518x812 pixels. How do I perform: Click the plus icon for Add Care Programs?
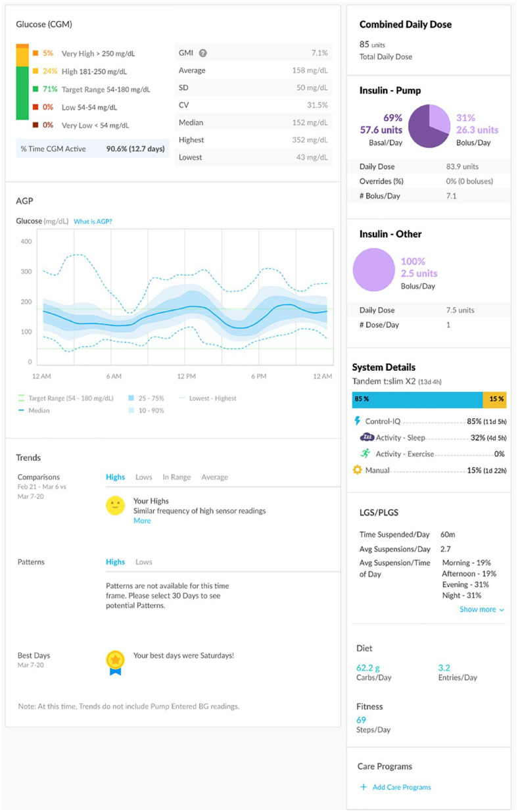coord(364,787)
